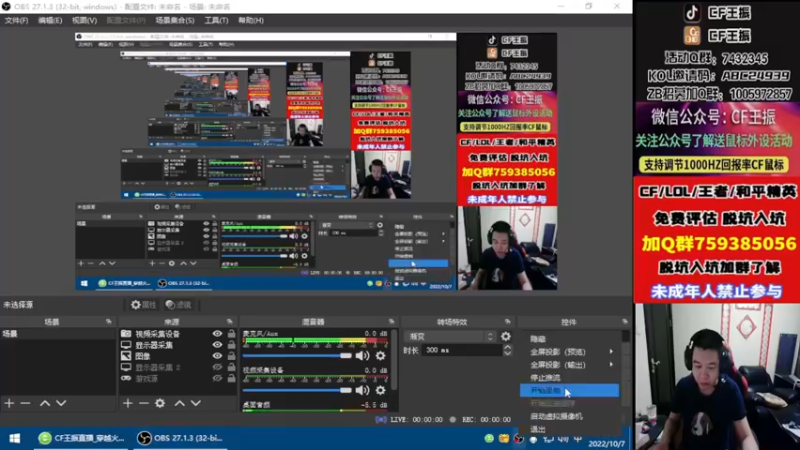This screenshot has height=450, width=800.
Task: Select the 视频采集设备 source
Action: coord(157,334)
